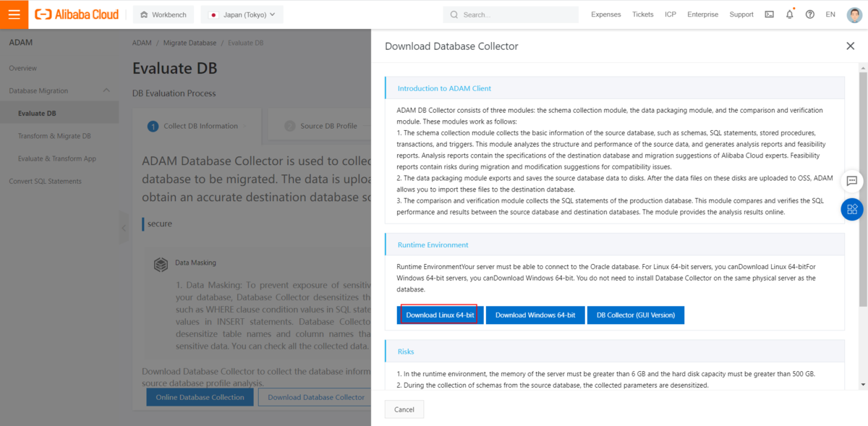This screenshot has height=426, width=868.
Task: Click the Data Masking cube icon
Action: (x=161, y=264)
